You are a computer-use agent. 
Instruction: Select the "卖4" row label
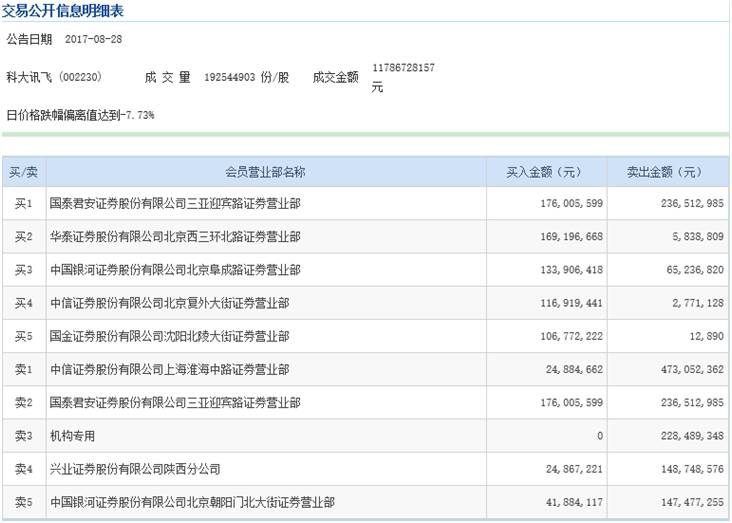click(23, 469)
